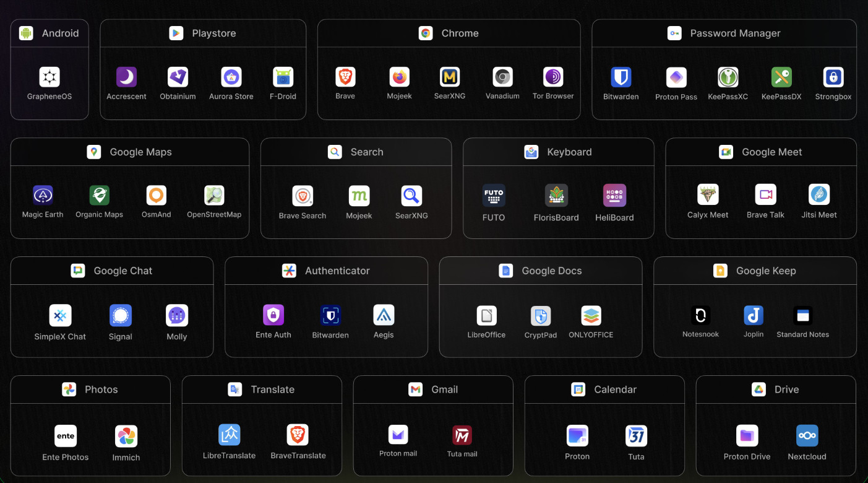This screenshot has height=483, width=868.
Task: Click the Playstore header title
Action: 214,33
